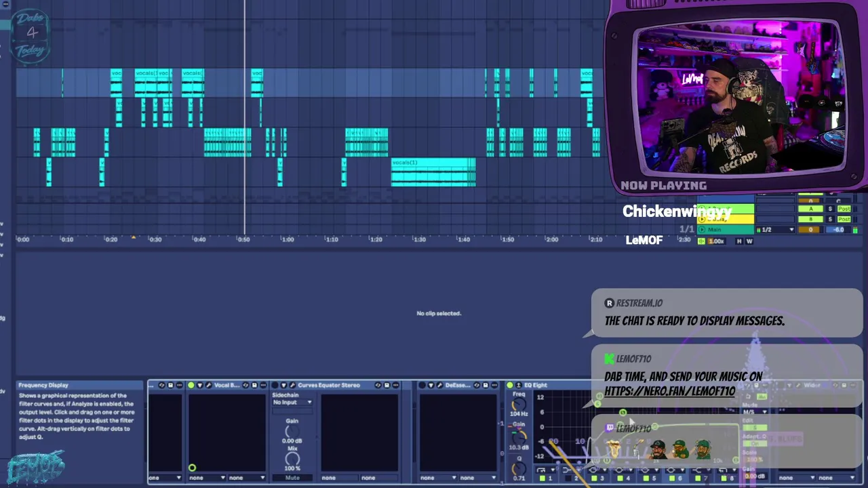Click 0:30 marker on time ruler
868x488 pixels.
155,239
